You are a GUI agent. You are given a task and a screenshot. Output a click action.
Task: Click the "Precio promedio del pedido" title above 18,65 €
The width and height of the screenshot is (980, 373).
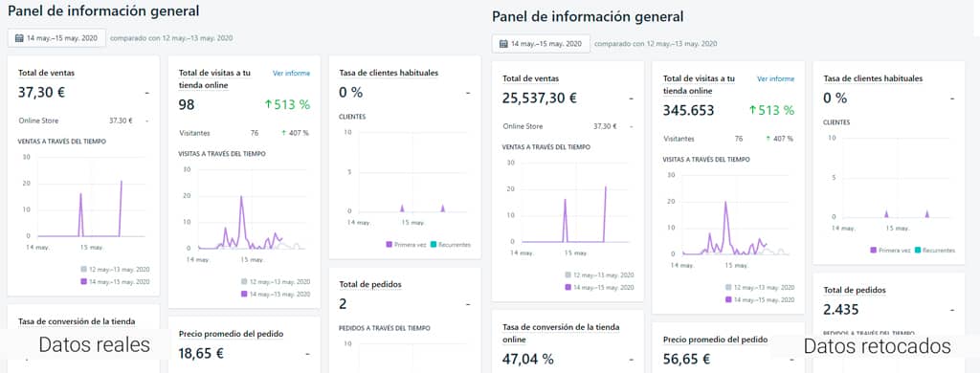pyautogui.click(x=232, y=334)
